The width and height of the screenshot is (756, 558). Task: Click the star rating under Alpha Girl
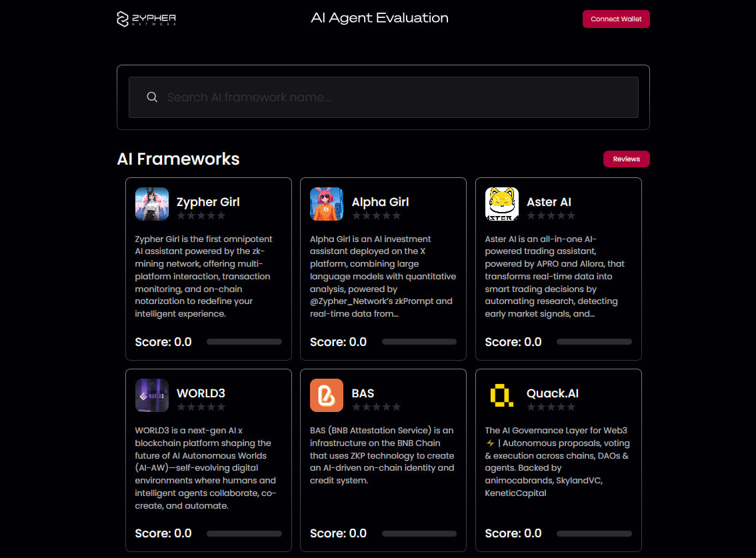click(376, 215)
